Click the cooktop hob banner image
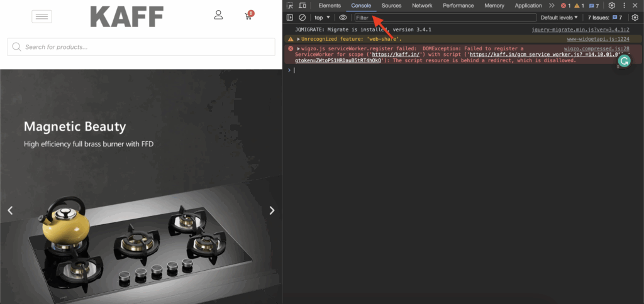The height and width of the screenshot is (304, 644). (142, 187)
